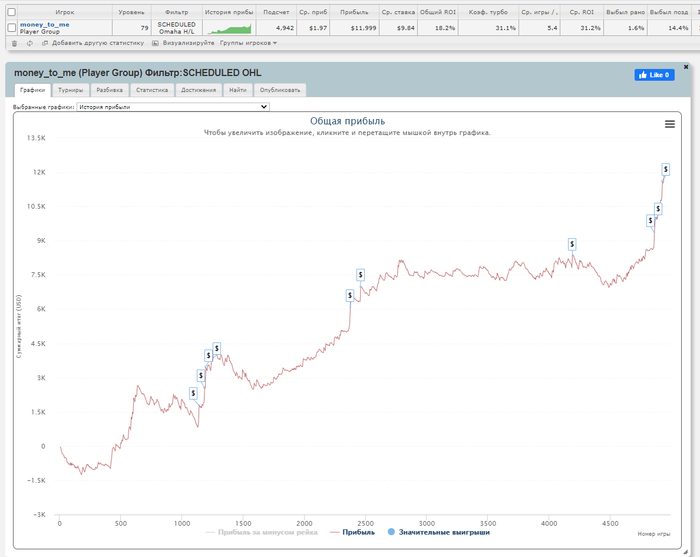700x557 pixels.
Task: Click the image icon before Визуализируйте
Action: pos(155,43)
